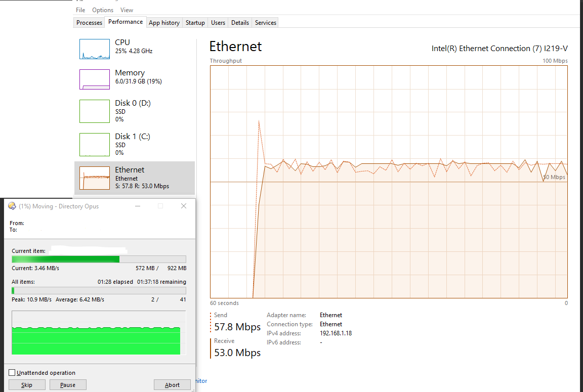Switch to the Processes tab

(x=89, y=23)
